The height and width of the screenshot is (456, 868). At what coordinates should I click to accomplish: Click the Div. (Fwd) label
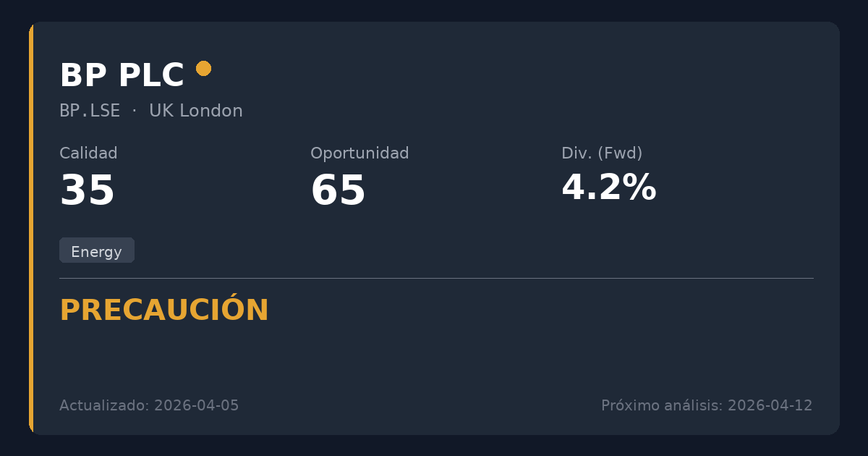tap(602, 153)
